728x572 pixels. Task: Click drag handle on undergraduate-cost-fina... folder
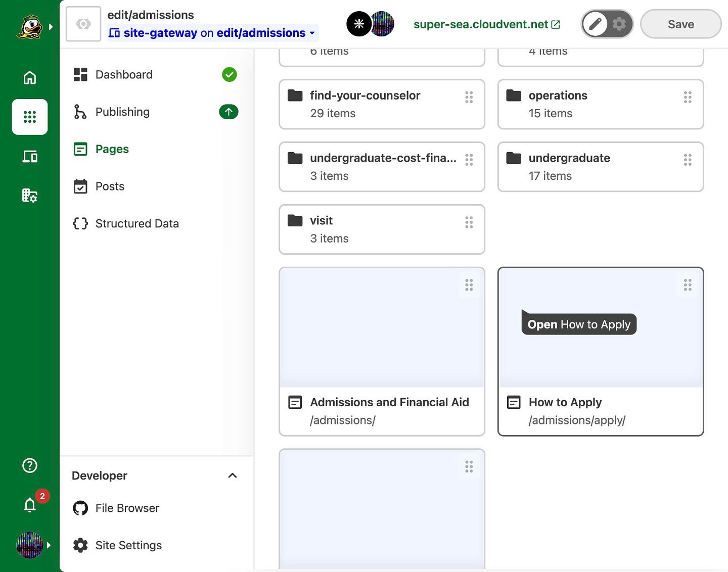pos(469,160)
